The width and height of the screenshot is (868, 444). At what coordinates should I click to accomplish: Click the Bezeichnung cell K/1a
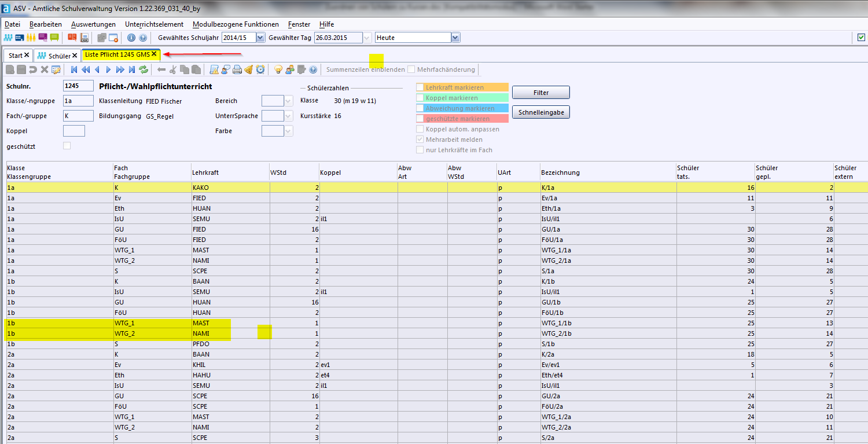[608, 188]
